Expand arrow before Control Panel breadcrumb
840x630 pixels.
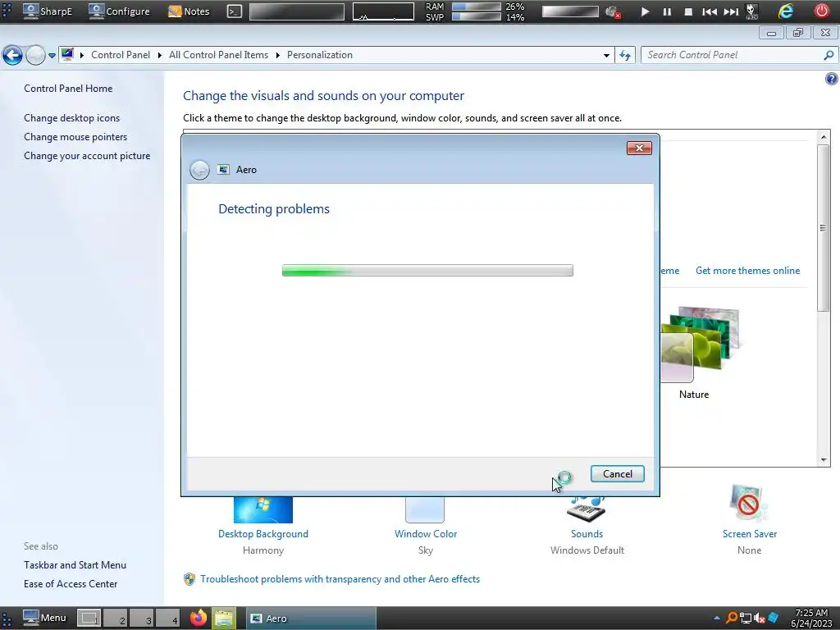point(82,55)
